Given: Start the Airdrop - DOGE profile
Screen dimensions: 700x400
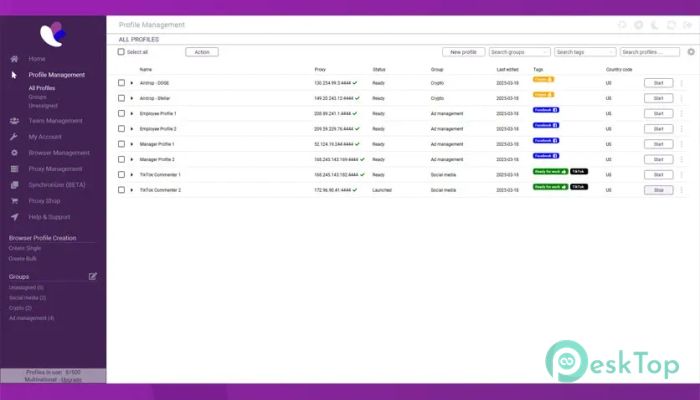Looking at the screenshot, I should click(658, 83).
